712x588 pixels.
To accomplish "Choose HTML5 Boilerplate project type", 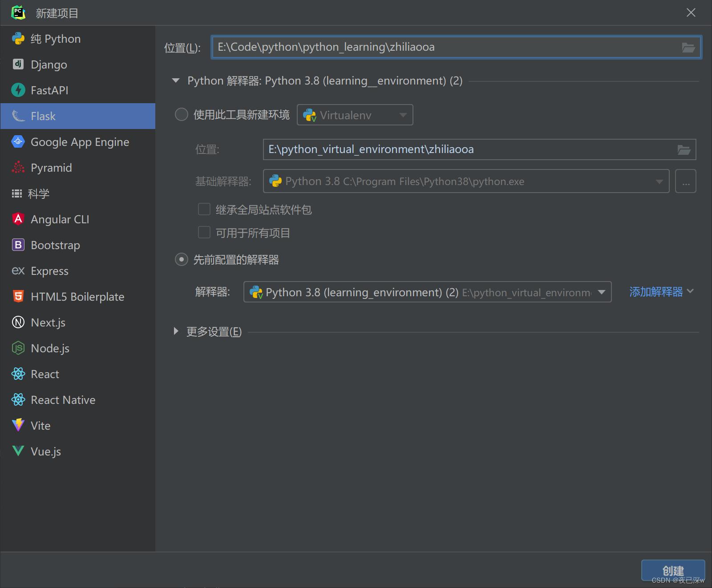I will (78, 297).
